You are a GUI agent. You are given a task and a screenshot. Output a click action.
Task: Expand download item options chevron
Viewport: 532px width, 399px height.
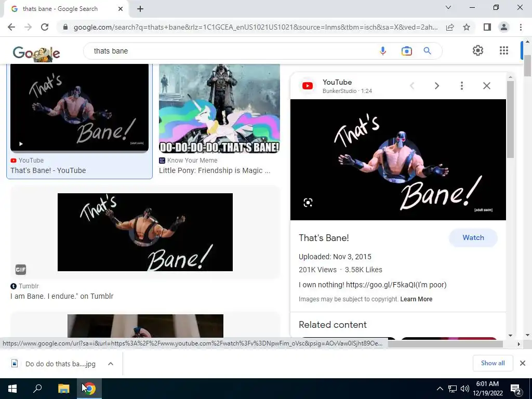pos(111,364)
